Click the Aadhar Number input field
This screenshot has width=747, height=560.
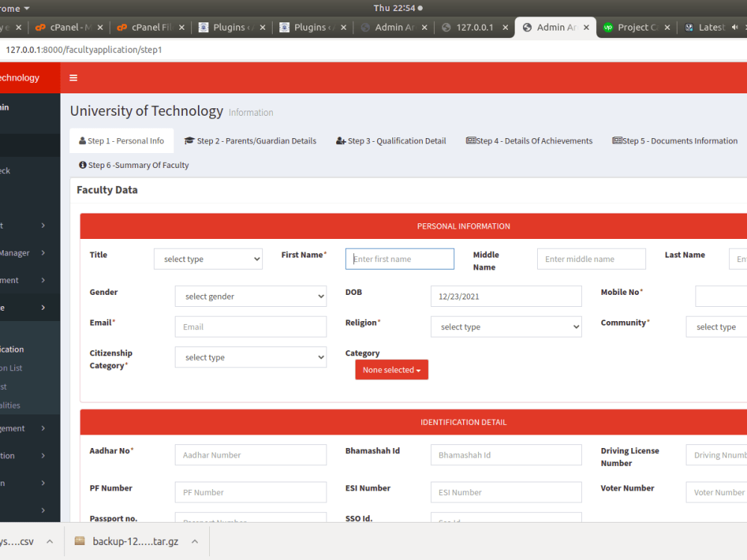coord(250,455)
